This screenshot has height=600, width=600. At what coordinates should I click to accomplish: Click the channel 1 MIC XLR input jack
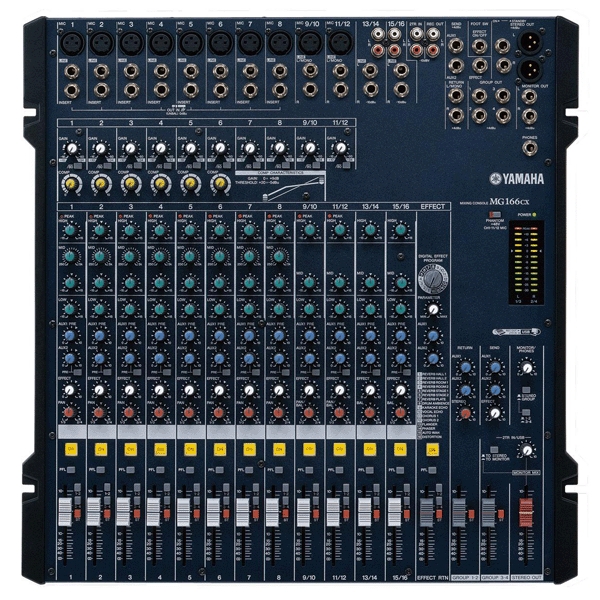tap(72, 42)
